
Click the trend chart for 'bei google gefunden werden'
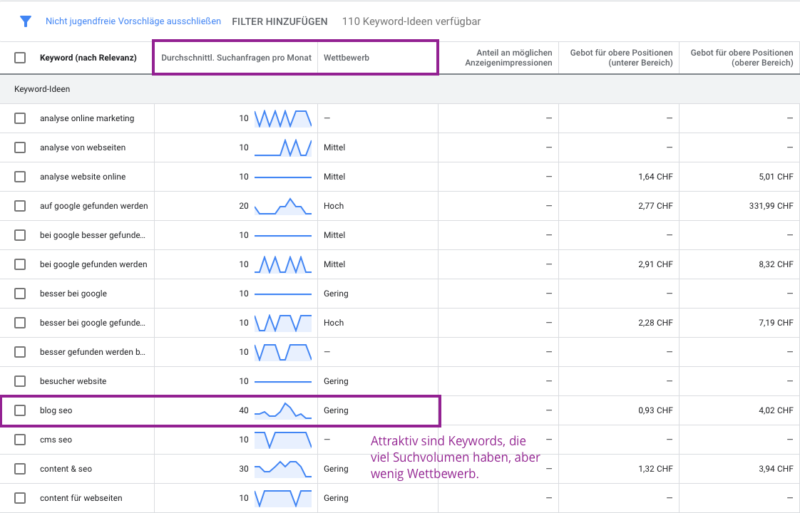click(x=283, y=264)
